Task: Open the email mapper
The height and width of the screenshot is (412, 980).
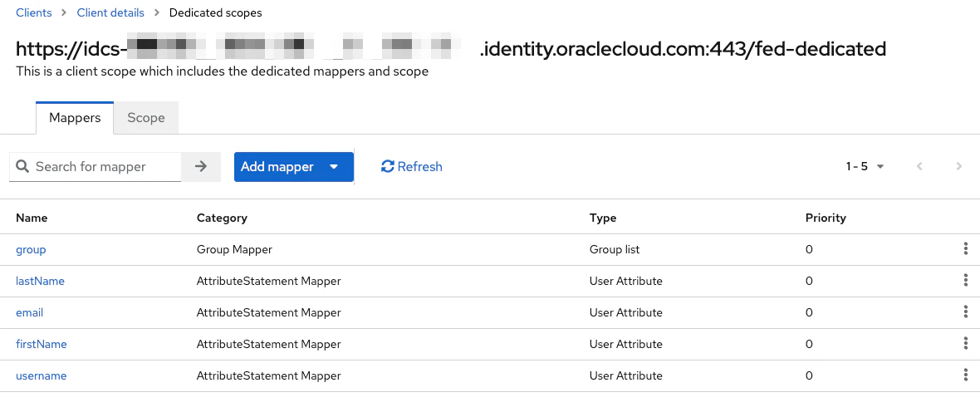Action: pyautogui.click(x=29, y=312)
